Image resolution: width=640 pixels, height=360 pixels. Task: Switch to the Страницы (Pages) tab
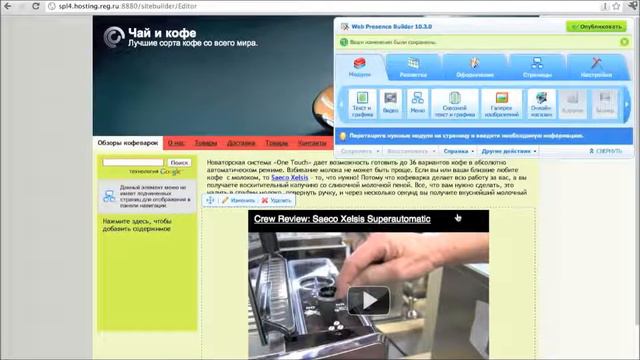click(x=537, y=67)
